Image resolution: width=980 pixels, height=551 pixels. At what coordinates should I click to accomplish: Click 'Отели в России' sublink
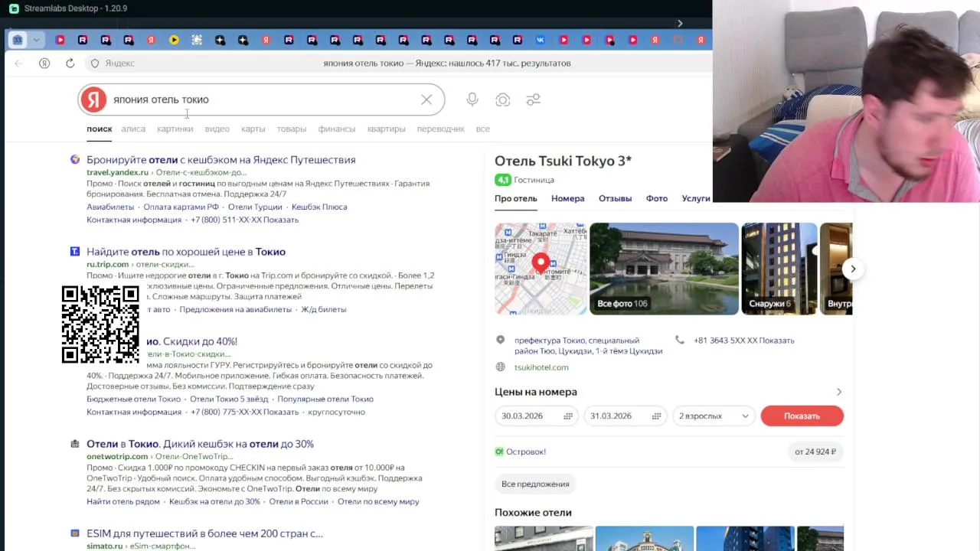coord(299,501)
